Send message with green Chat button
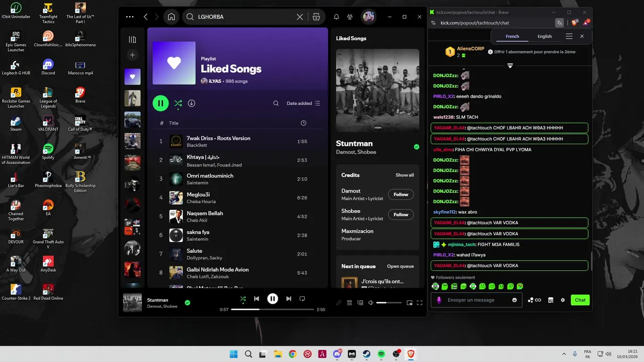 (580, 300)
